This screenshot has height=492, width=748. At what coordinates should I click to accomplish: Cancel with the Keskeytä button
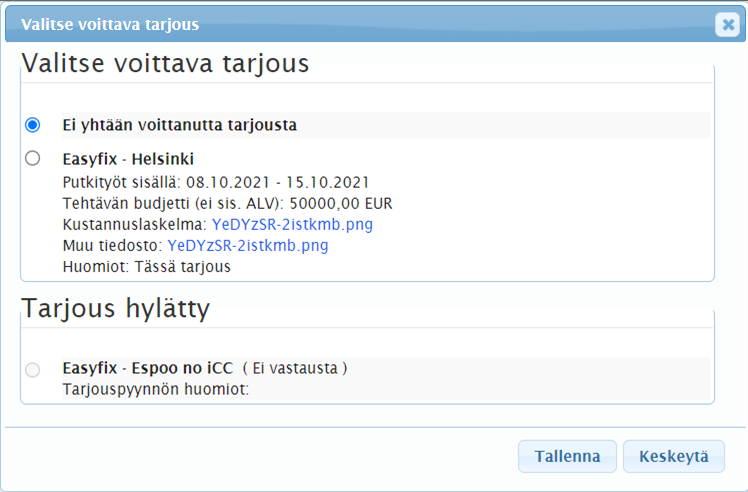pyautogui.click(x=673, y=456)
